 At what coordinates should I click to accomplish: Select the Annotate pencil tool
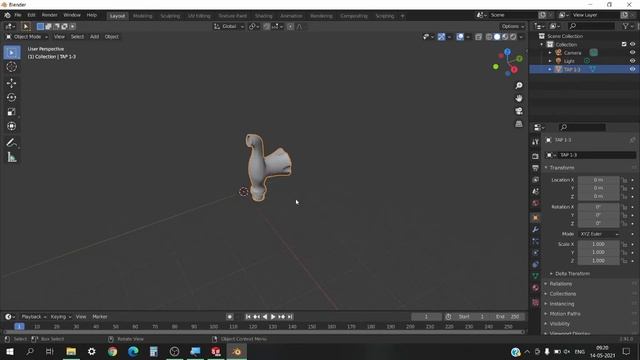pyautogui.click(x=11, y=143)
